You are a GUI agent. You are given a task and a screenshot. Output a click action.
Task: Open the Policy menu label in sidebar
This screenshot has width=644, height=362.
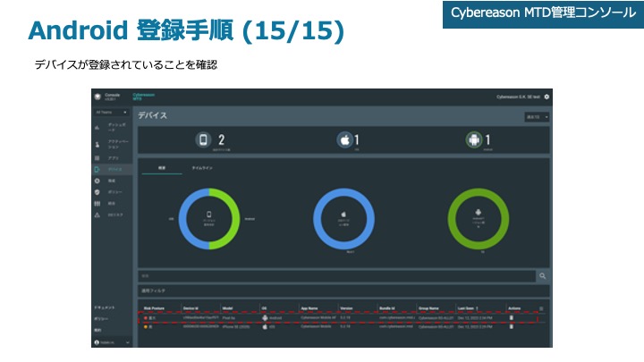pyautogui.click(x=115, y=192)
